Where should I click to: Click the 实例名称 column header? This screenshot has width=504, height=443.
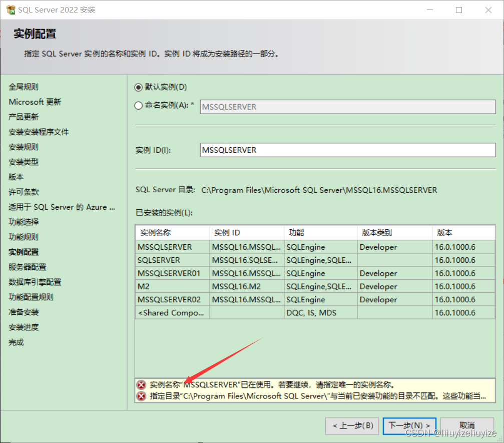tap(173, 233)
